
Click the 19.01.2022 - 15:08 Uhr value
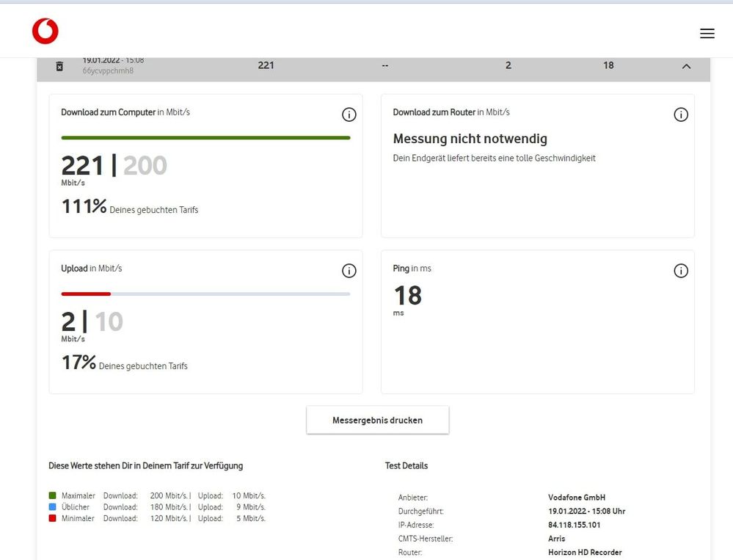coord(587,511)
